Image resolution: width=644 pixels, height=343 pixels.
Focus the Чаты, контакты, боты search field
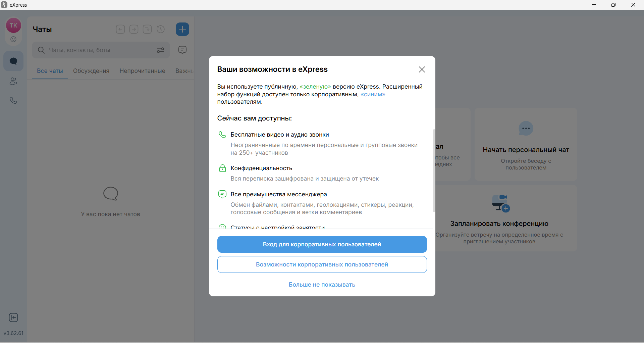[101, 50]
